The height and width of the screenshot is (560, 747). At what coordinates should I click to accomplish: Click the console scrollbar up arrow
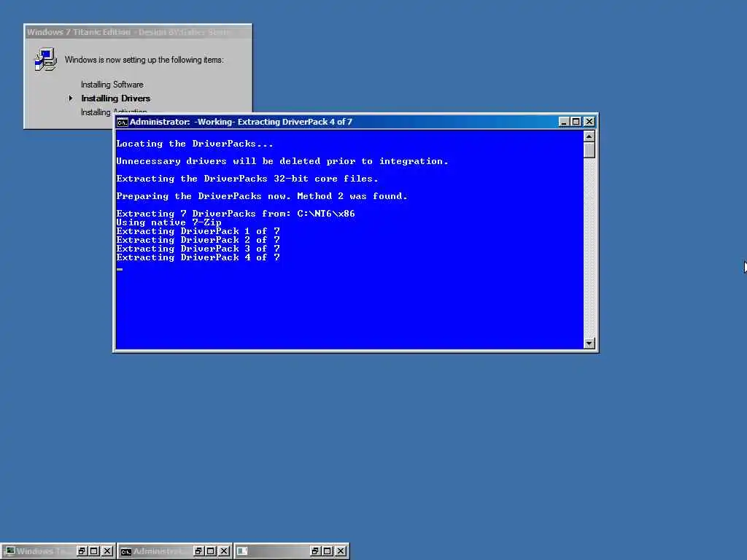[589, 136]
